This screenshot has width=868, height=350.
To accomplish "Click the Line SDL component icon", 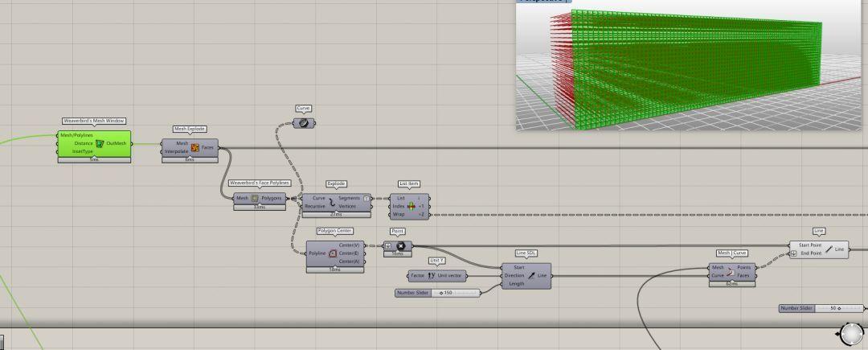I will coord(531,275).
